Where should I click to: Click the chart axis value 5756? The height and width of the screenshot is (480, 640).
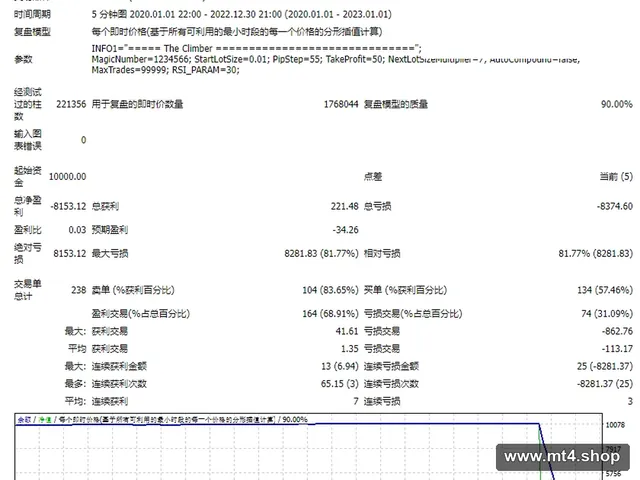coord(613,474)
